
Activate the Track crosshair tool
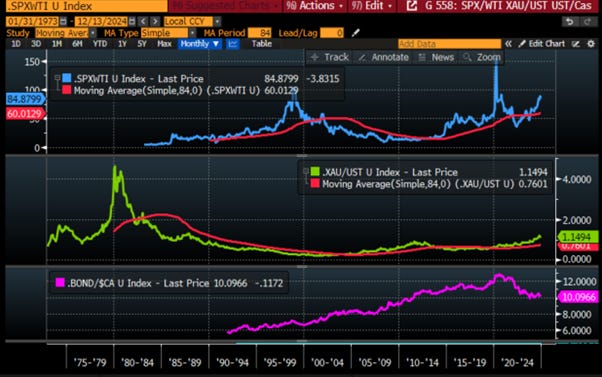[330, 57]
